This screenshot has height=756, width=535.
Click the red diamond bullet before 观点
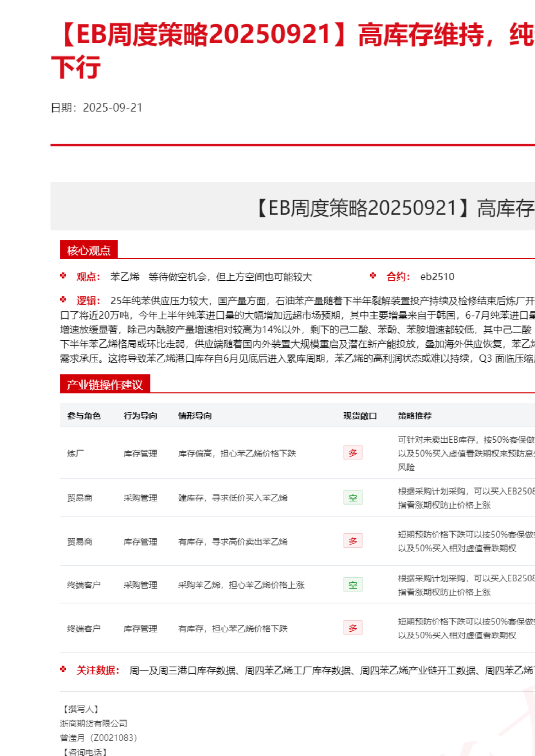pyautogui.click(x=63, y=276)
